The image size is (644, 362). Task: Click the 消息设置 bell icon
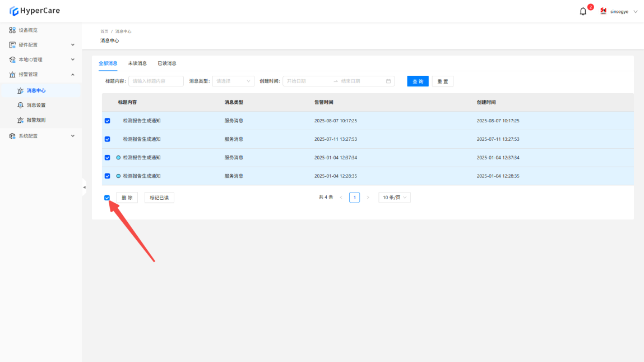(x=21, y=105)
